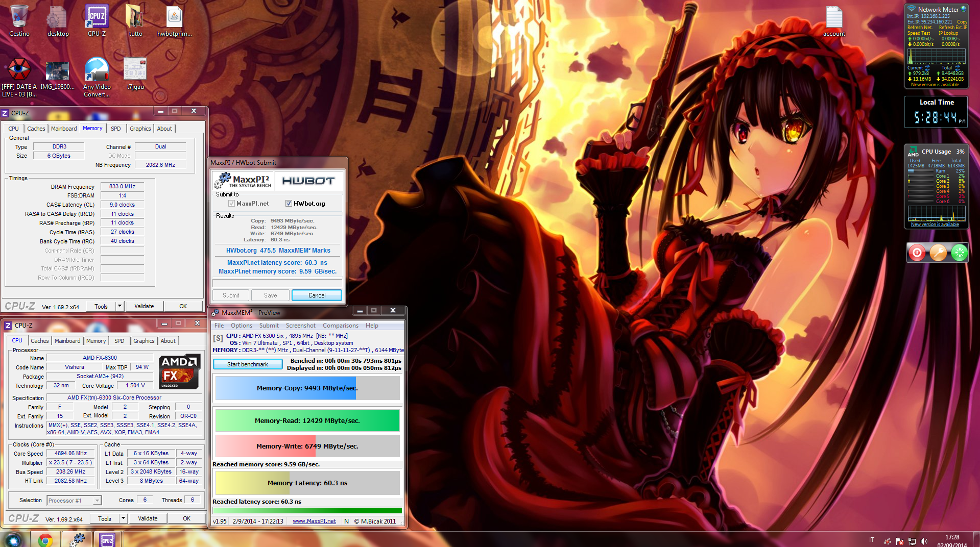Open the Screenshot menu in MaxxMEM
The height and width of the screenshot is (547, 980).
click(x=300, y=326)
